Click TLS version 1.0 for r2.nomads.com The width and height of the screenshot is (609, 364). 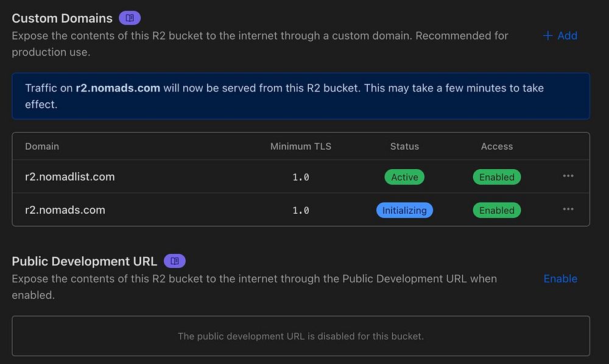tap(301, 211)
